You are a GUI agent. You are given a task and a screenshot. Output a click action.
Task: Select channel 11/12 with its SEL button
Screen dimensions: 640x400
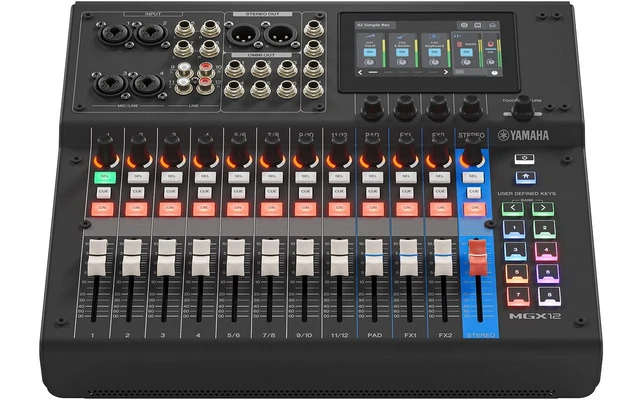pyautogui.click(x=339, y=177)
